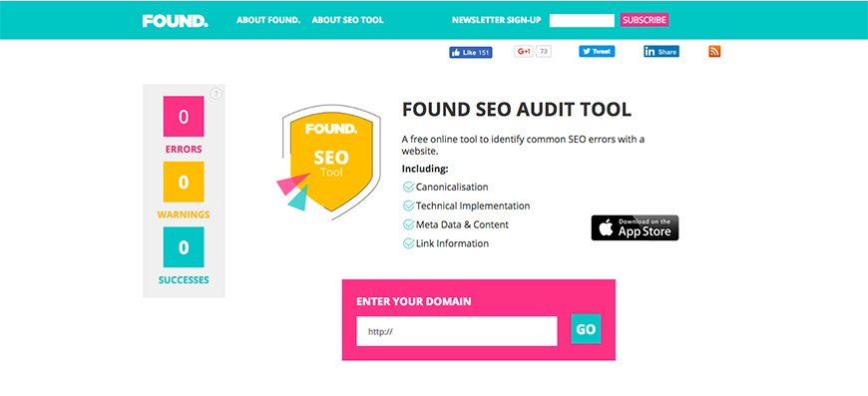Click the yellow Warnings count box
868x396 pixels.
(x=184, y=182)
